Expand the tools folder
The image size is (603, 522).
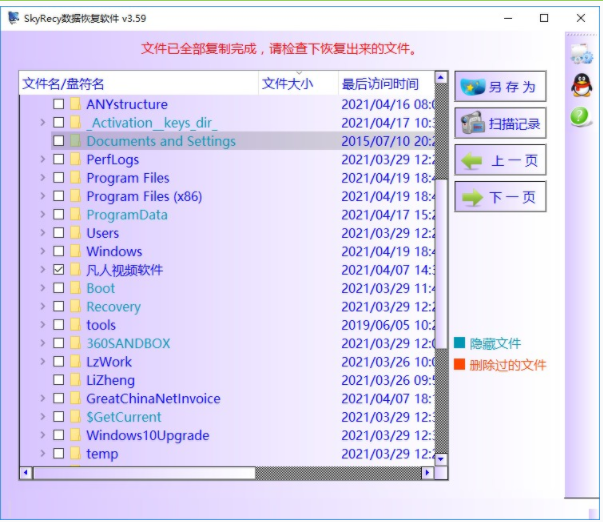(x=43, y=324)
